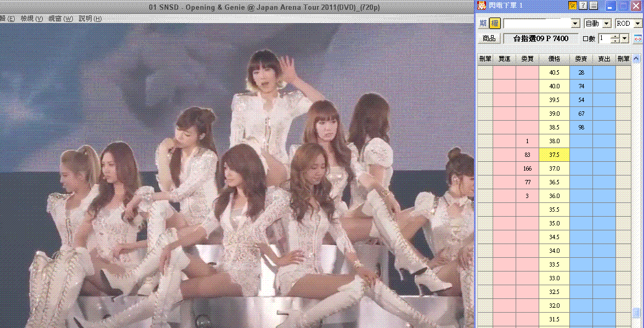Minimize the 閃電下單 1 window
This screenshot has width=644, height=328.
611,5
